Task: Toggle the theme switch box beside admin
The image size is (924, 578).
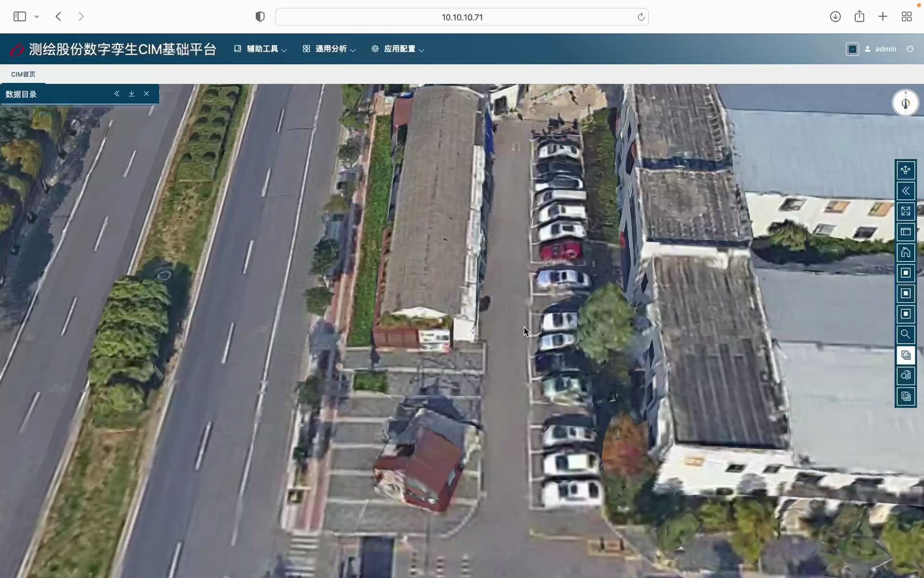Action: [x=852, y=49]
